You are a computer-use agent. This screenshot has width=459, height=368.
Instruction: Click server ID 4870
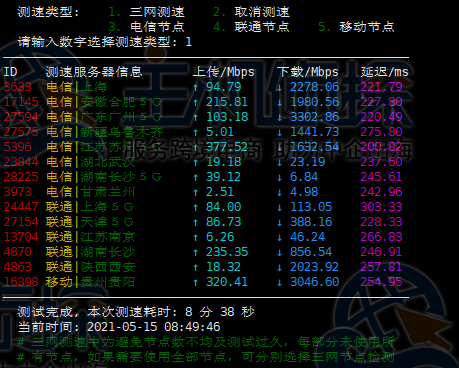pyautogui.click(x=17, y=252)
